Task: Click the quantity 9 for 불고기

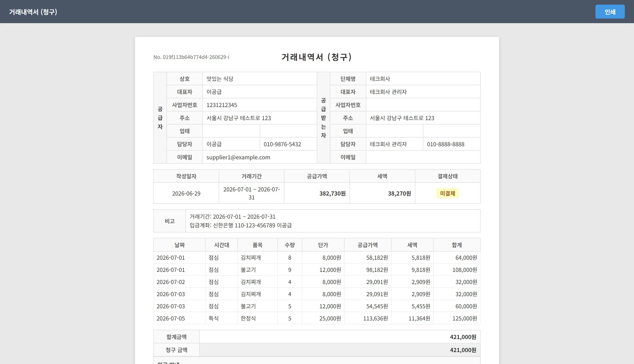Action: point(289,270)
